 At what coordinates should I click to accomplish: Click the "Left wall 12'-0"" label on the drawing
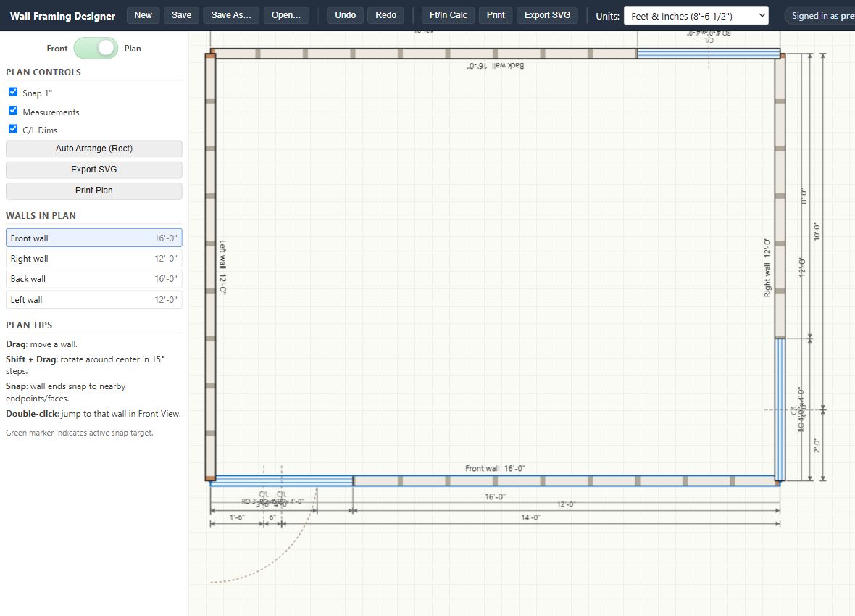222,267
